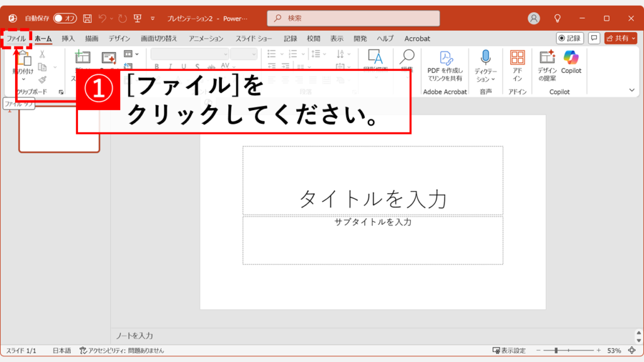The width and height of the screenshot is (644, 362).
Task: Click the Paste clipboard icon
Action: [x=23, y=58]
